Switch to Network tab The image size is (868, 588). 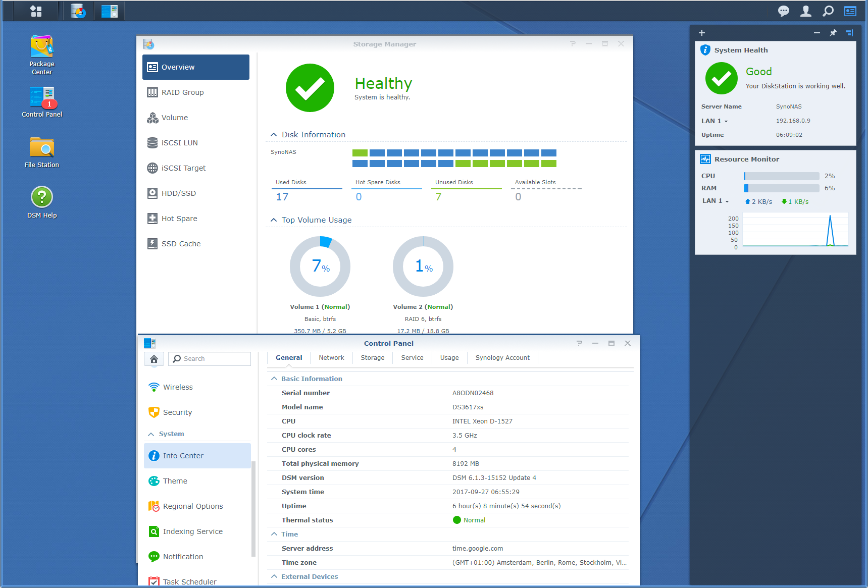[x=331, y=358]
